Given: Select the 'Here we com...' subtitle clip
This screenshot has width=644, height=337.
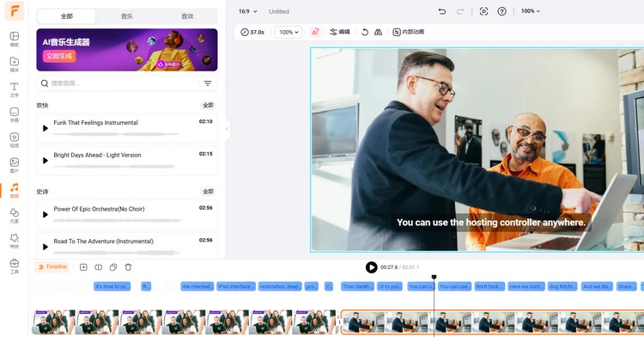Looking at the screenshot, I should coord(526,286).
